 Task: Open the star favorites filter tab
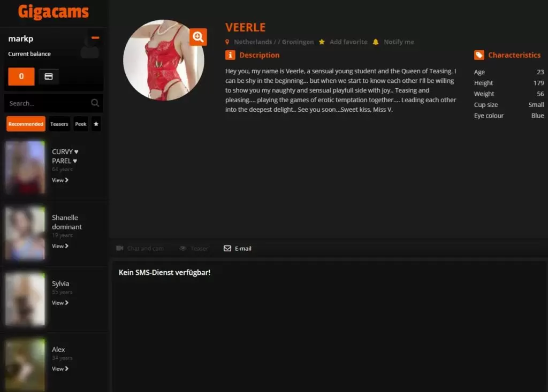[96, 124]
